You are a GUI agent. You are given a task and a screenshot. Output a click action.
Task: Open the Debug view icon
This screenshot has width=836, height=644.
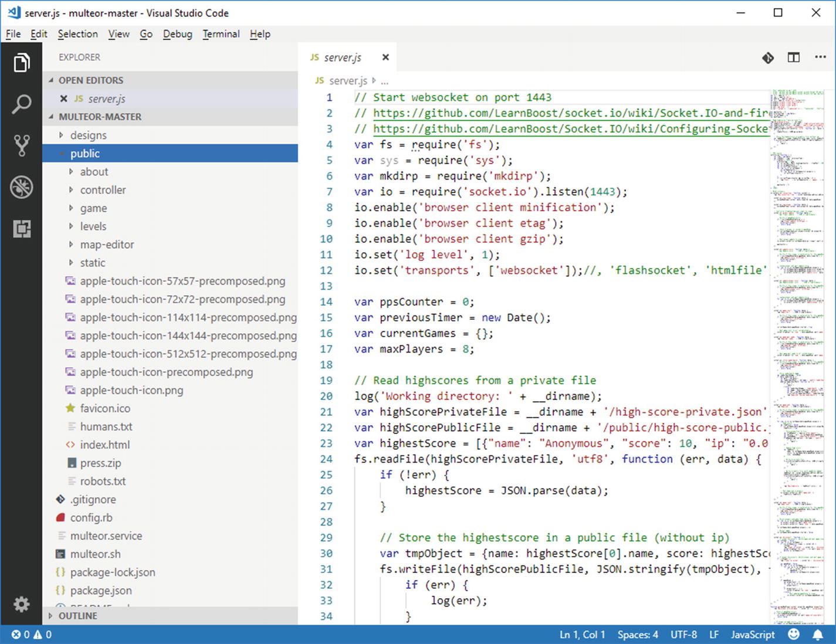coord(22,188)
